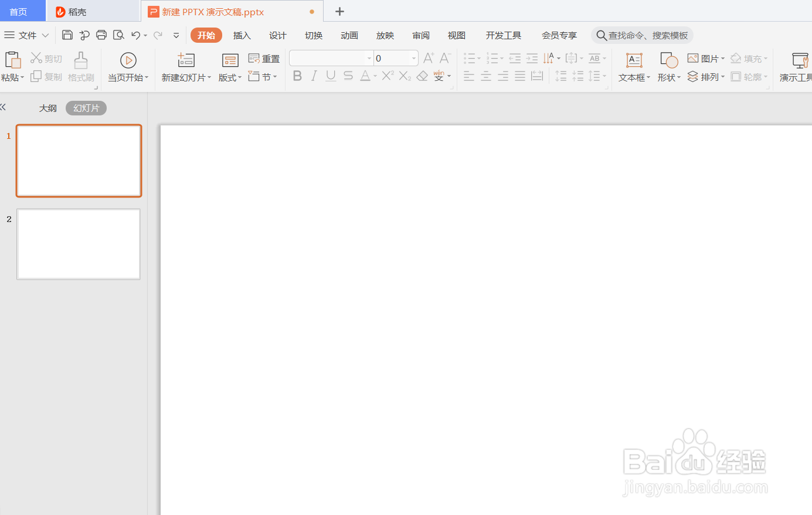Toggle Superscript X² formatting
This screenshot has height=515, width=812.
(x=388, y=76)
